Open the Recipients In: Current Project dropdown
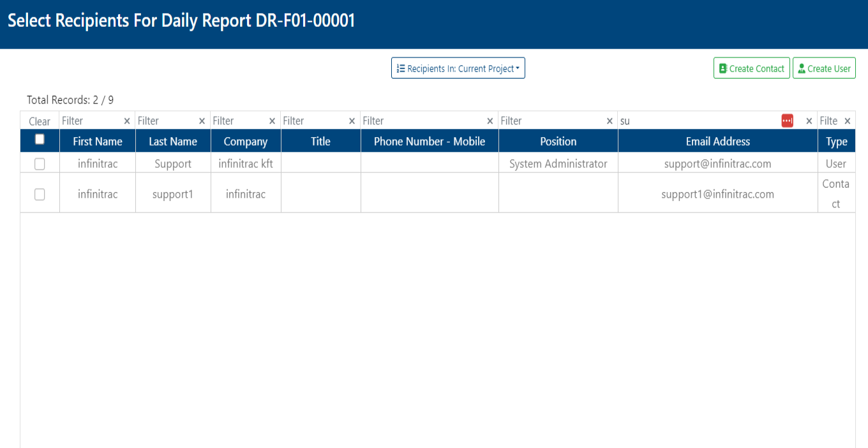The height and width of the screenshot is (448, 868). (458, 68)
